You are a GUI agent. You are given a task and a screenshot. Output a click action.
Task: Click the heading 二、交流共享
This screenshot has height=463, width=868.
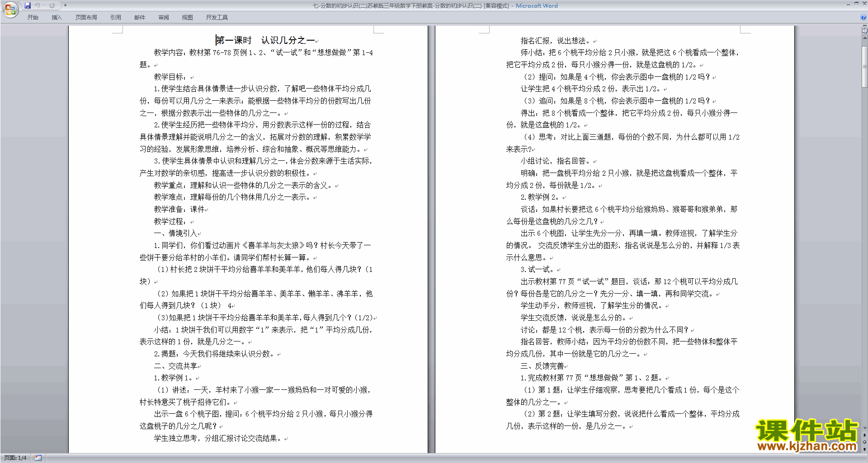[x=175, y=366]
